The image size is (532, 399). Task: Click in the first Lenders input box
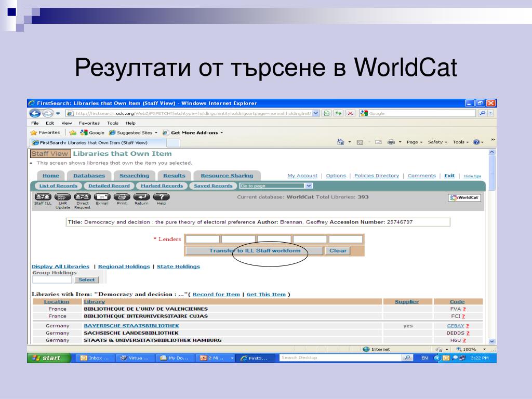click(x=203, y=239)
